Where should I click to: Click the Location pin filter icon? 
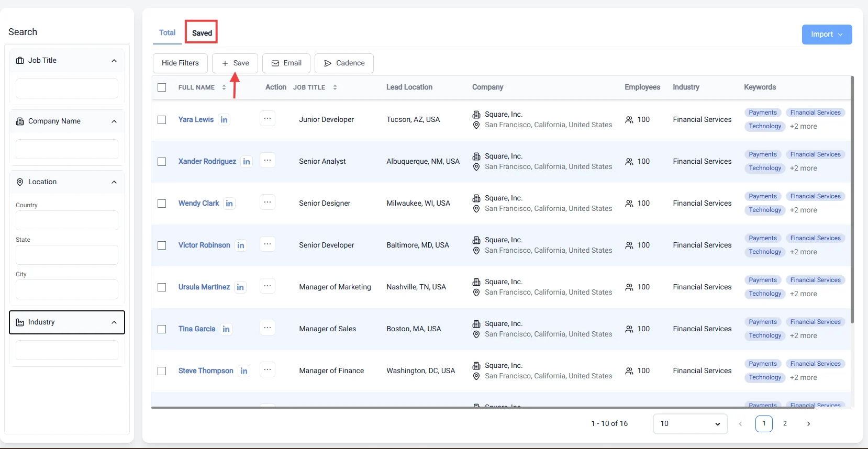coord(20,182)
